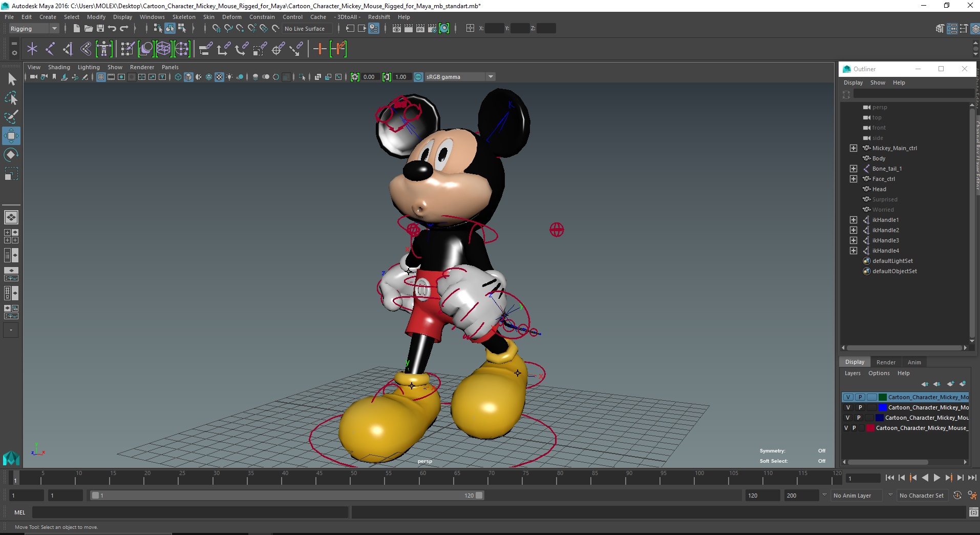Toggle auto keyframe button
980x535 pixels.
coord(957,496)
